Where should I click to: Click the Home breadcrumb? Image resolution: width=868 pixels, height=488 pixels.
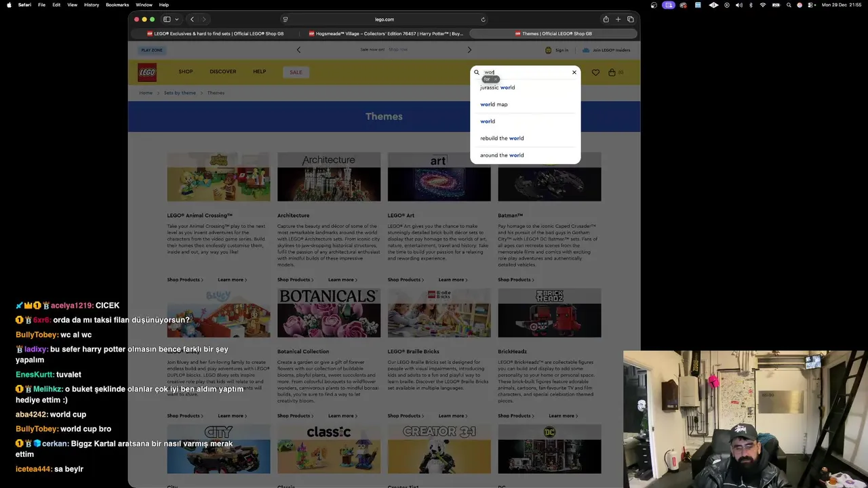pos(146,93)
